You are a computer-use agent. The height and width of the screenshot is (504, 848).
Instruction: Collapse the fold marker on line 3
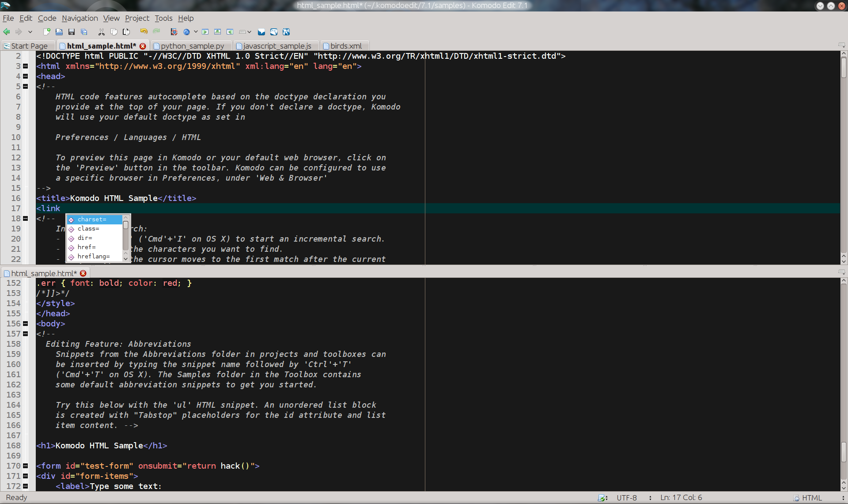pyautogui.click(x=26, y=66)
